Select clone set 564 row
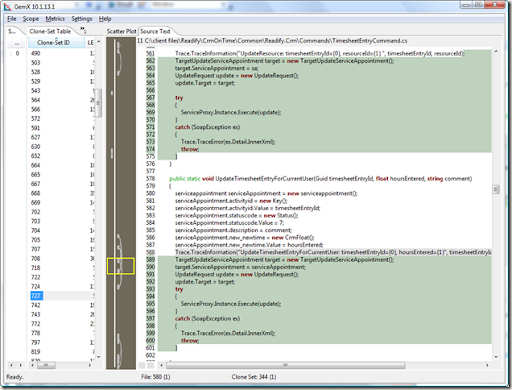Screen dimensions: 512x390 point(62,100)
